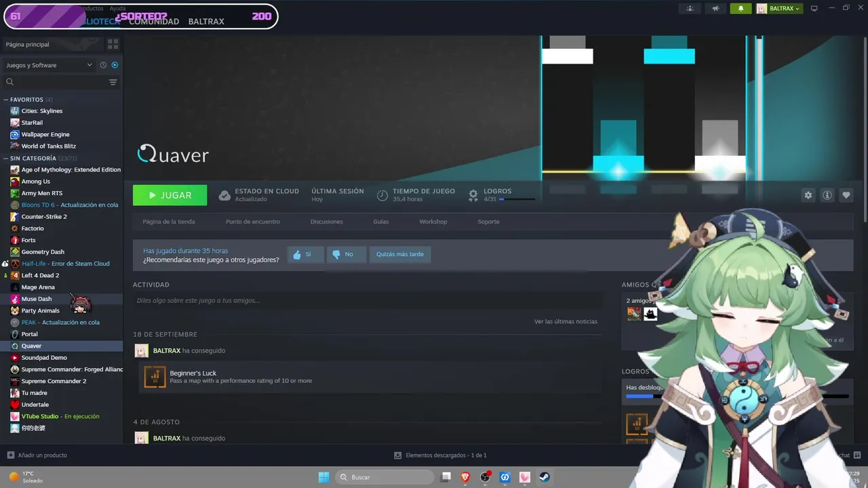Open Wallpaper Engine in the library
868x488 pixels.
[x=45, y=134]
